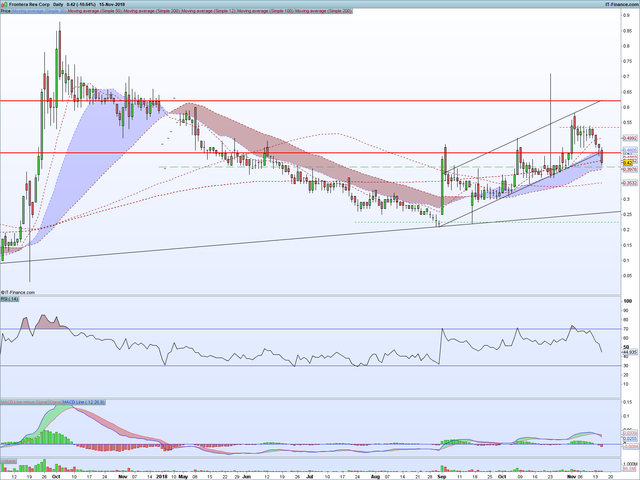Screen dimensions: 640x480
Task: Click the 15-Nov-2018 date in the header
Action: point(112,4)
